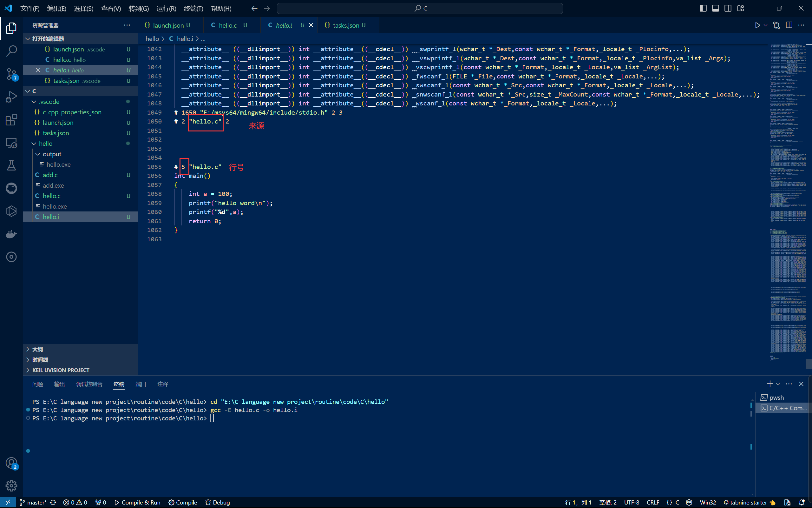The width and height of the screenshot is (812, 508).
Task: Click Compile & Run in status bar
Action: pos(137,502)
